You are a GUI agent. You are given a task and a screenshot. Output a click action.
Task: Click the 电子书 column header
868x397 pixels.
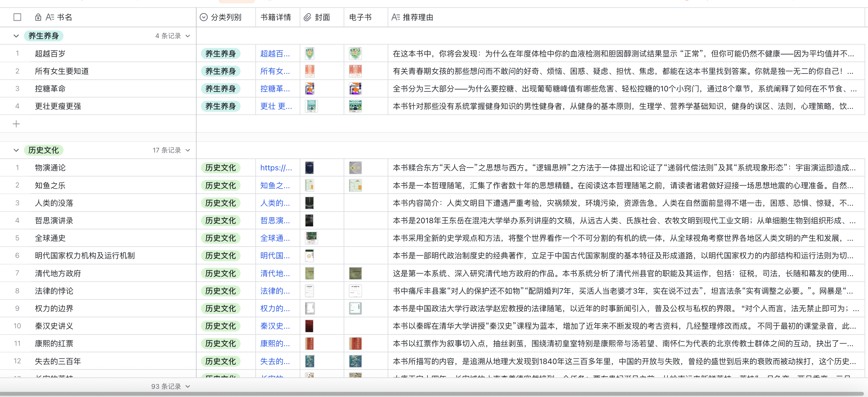[x=360, y=17]
